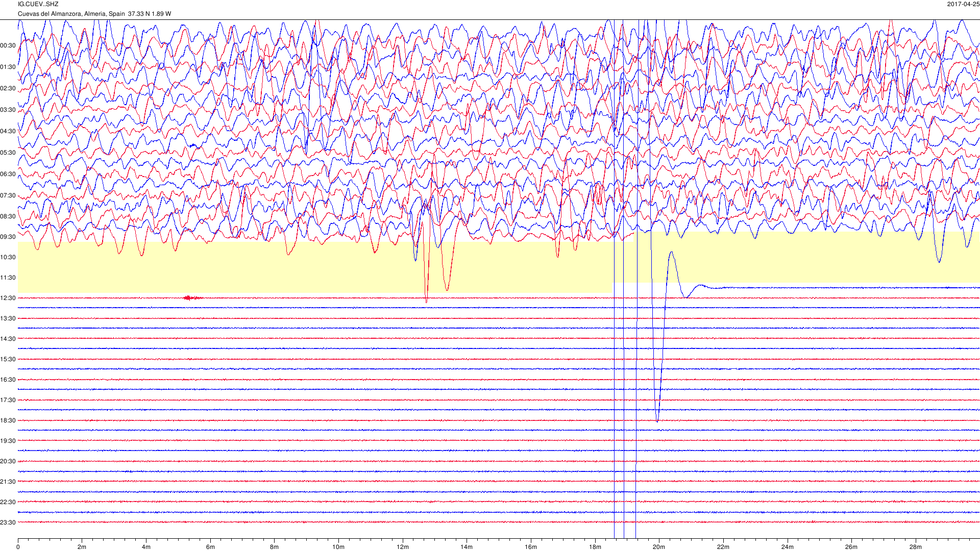Image resolution: width=980 pixels, height=551 pixels.
Task: Select the 10:30 time label
Action: point(8,258)
